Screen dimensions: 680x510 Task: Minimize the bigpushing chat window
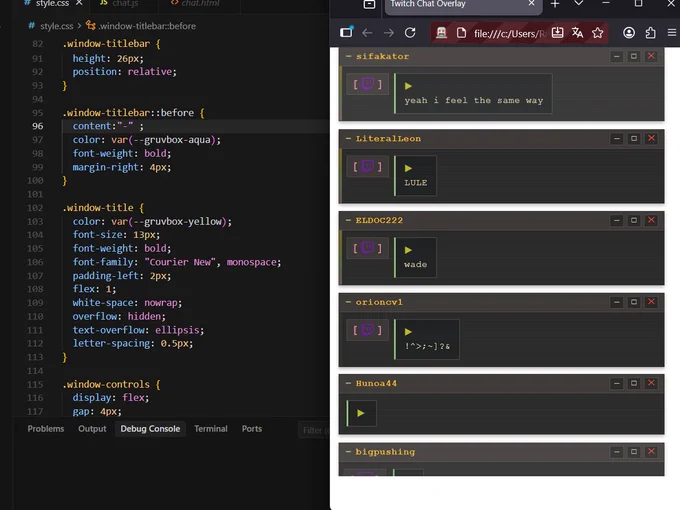click(616, 452)
